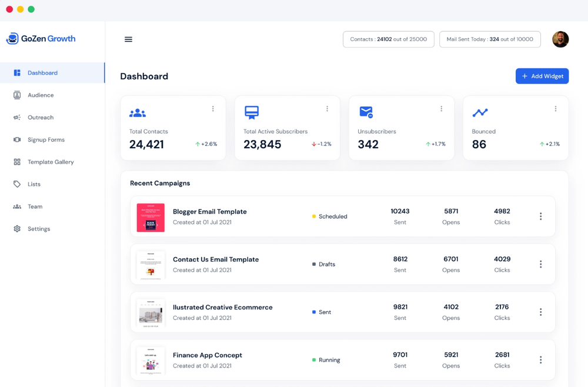
Task: Open Unsubscribers widget three-dot menu
Action: point(441,109)
